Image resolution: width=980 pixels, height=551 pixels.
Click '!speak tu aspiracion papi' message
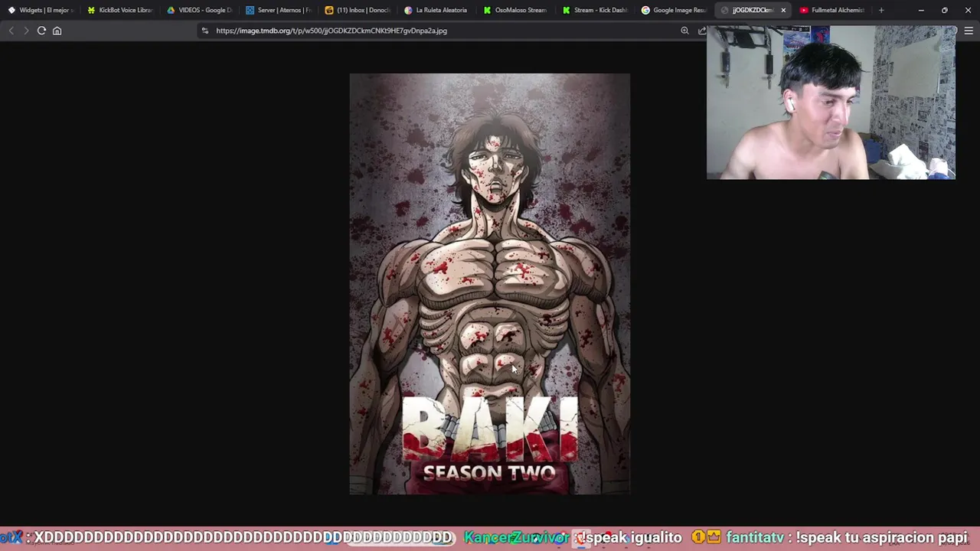(x=882, y=537)
